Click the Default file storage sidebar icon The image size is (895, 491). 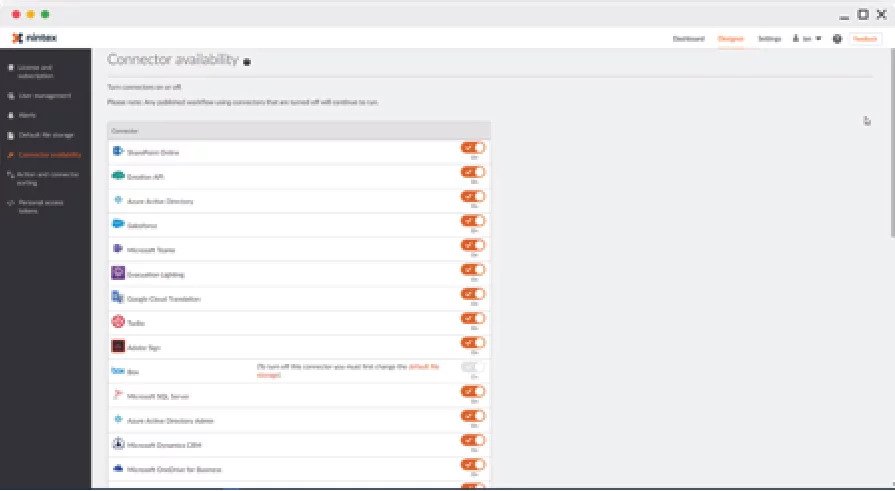coord(10,135)
